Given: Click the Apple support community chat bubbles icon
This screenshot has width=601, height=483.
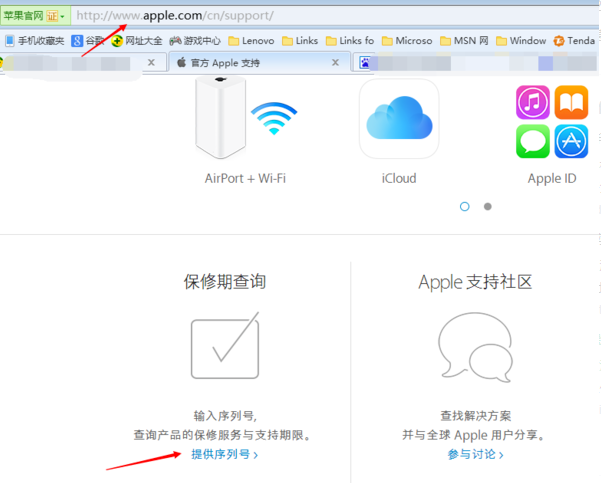Looking at the screenshot, I should (475, 346).
